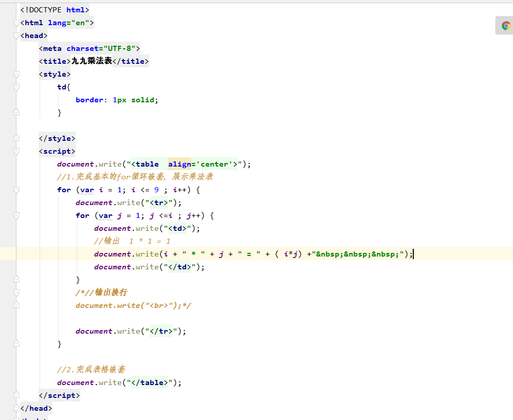Click the " * " string literal
This screenshot has width=513, height=420.
click(193, 254)
